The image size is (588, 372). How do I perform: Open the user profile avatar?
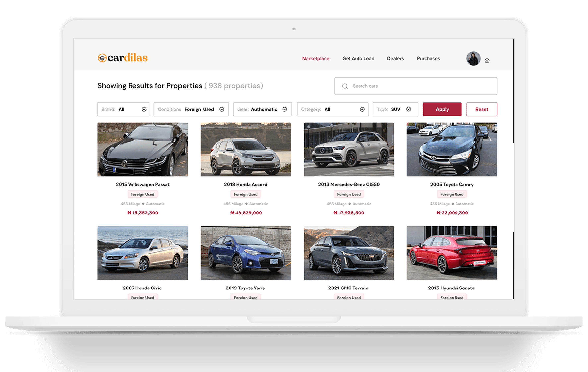point(473,58)
